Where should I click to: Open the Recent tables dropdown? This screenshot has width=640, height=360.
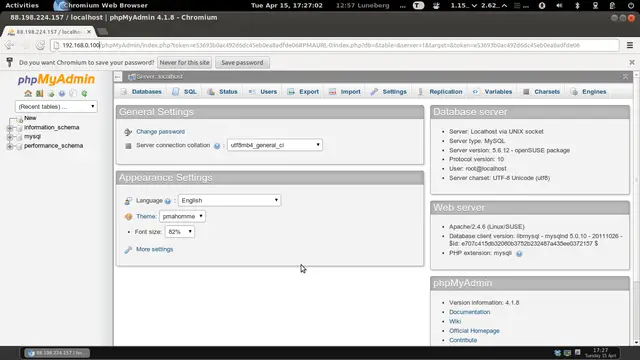click(x=56, y=107)
